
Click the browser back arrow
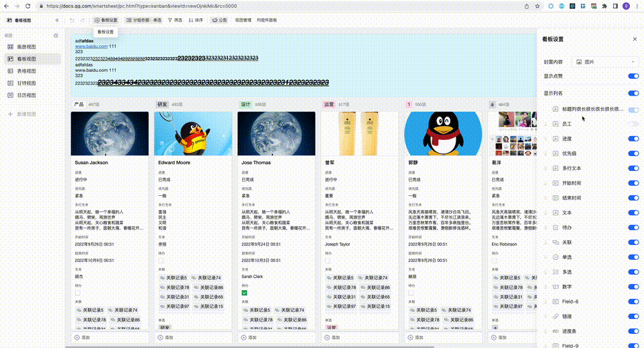coord(6,6)
